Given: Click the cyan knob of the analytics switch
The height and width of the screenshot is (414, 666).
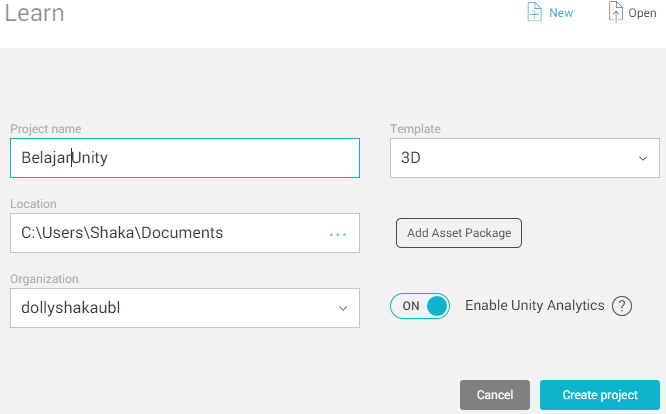Looking at the screenshot, I should (437, 306).
